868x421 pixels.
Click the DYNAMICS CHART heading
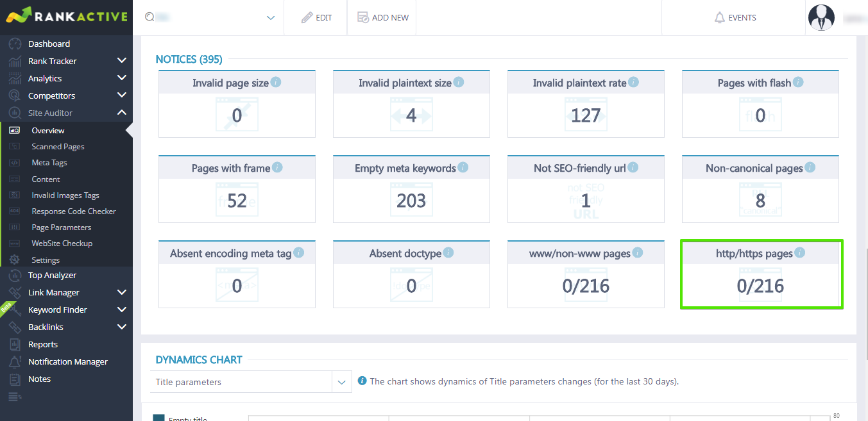(x=199, y=360)
